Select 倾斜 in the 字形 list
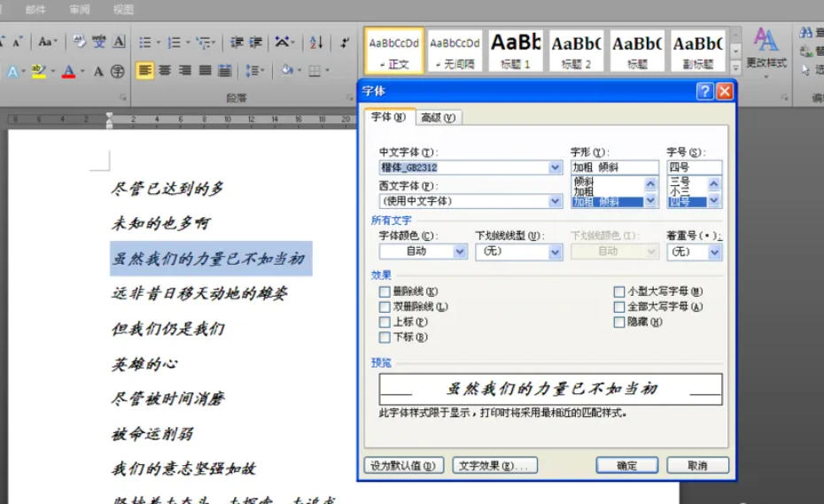Image resolution: width=824 pixels, height=504 pixels. [584, 182]
